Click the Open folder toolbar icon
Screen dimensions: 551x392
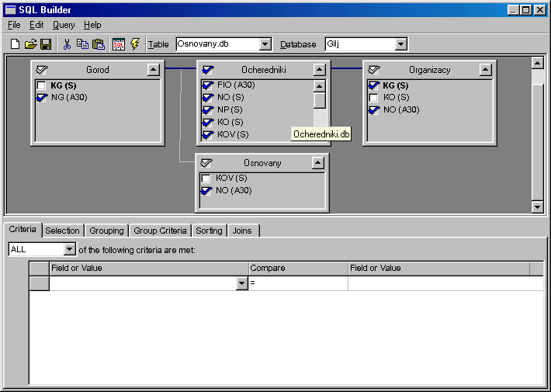(x=30, y=44)
